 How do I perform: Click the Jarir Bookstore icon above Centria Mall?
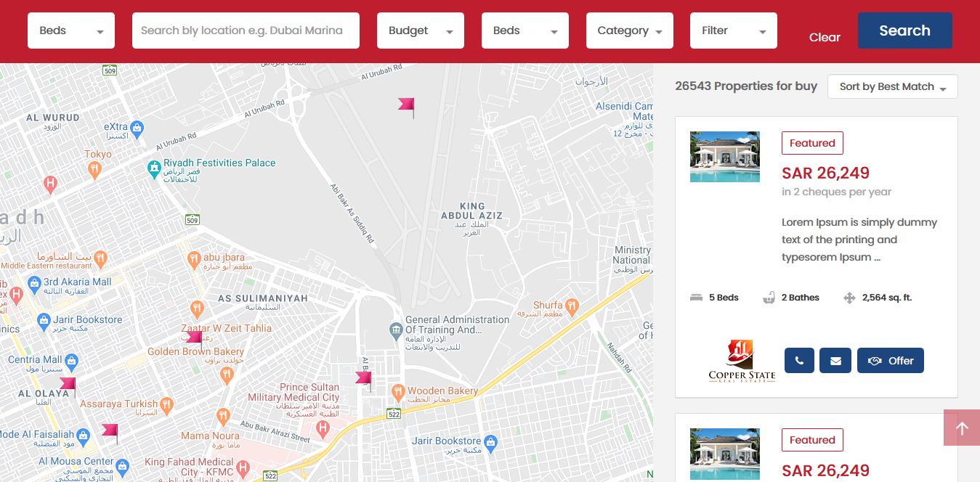[43, 320]
